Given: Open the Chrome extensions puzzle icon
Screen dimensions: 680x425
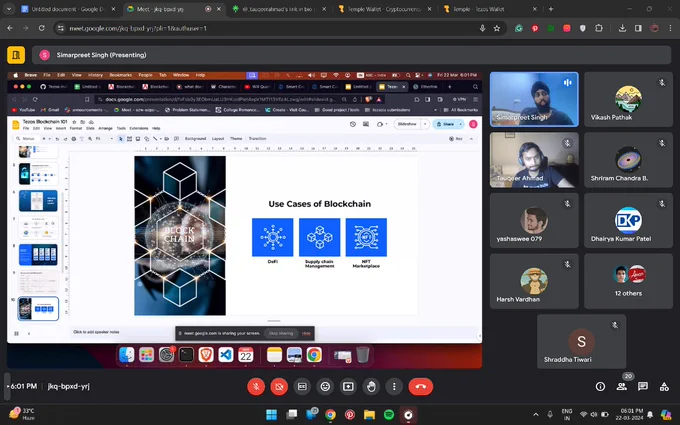Looking at the screenshot, I should point(599,28).
